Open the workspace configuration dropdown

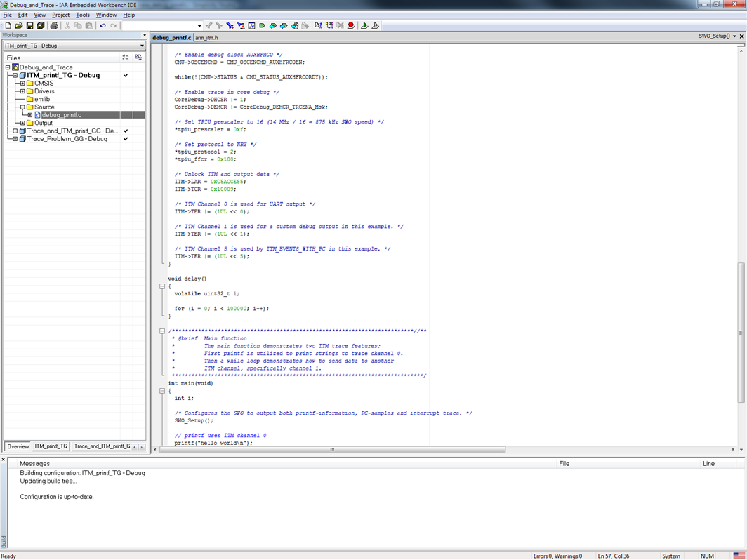[142, 46]
